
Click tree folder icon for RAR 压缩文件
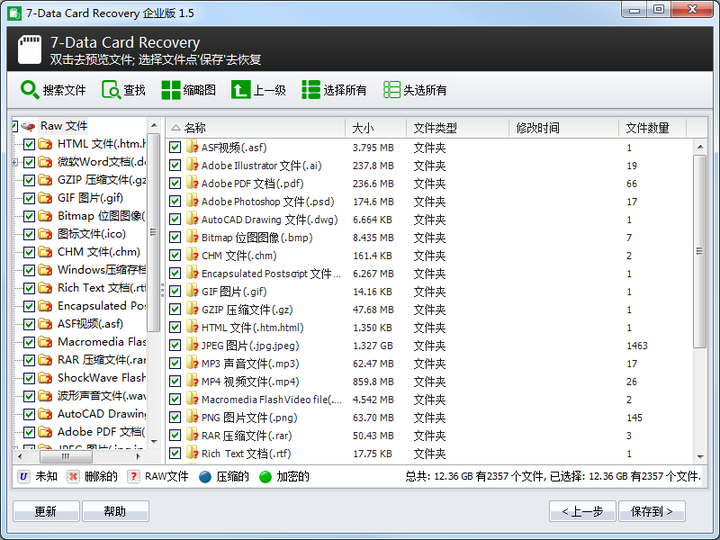click(45, 360)
